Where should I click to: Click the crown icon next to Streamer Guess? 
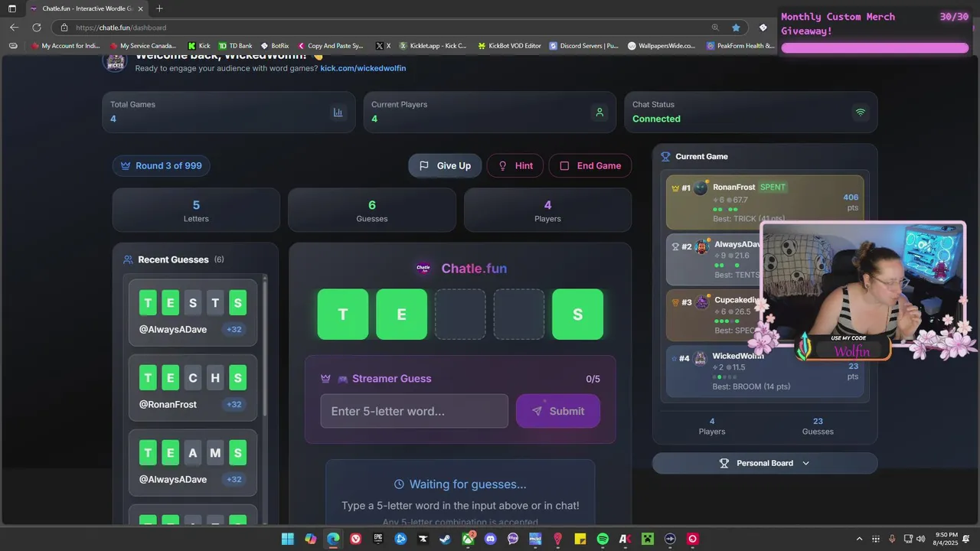pyautogui.click(x=325, y=378)
